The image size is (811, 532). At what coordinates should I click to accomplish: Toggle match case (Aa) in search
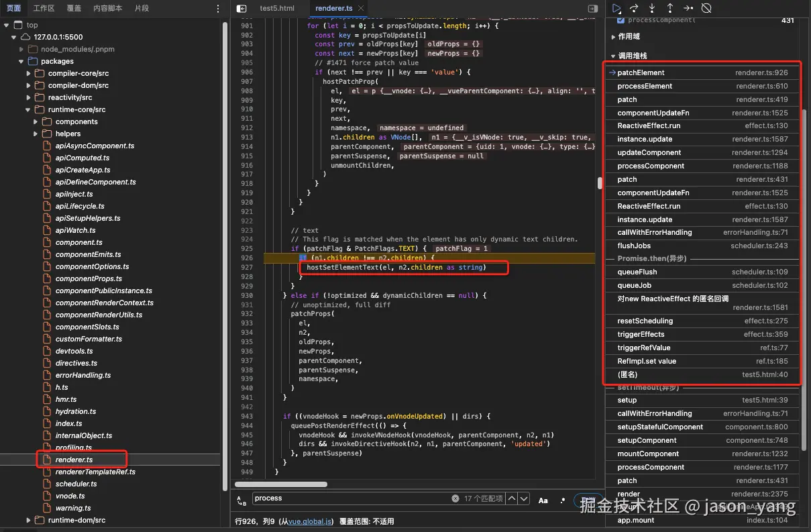tap(543, 500)
